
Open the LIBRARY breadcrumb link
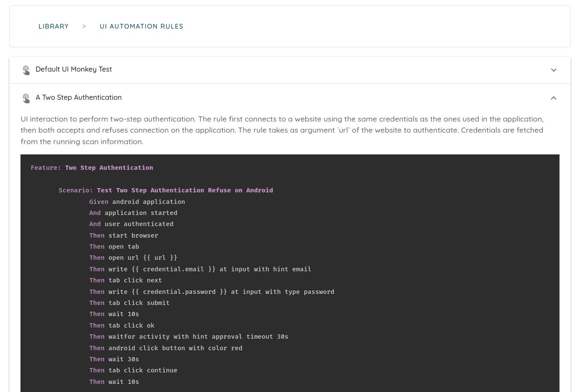click(x=53, y=26)
